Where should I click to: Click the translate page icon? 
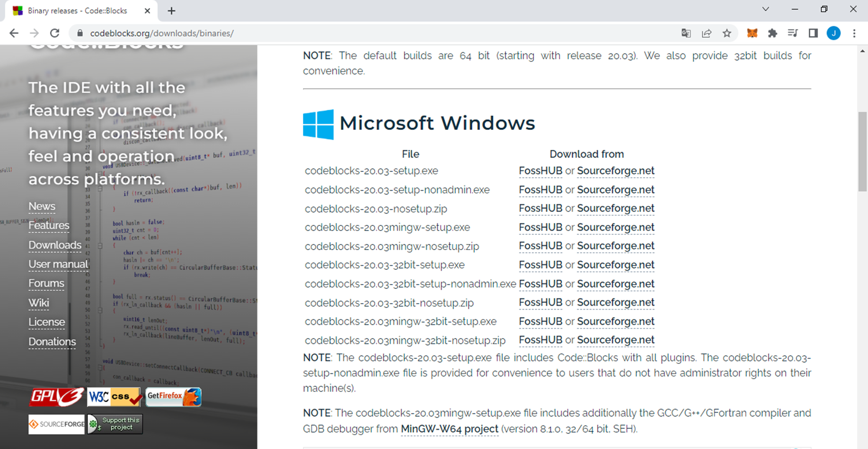click(x=686, y=33)
